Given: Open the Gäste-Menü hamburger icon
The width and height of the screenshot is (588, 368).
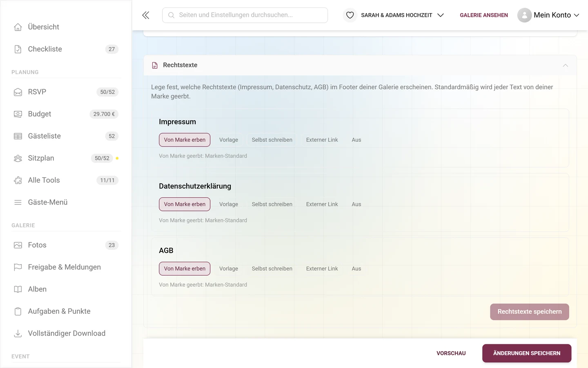Looking at the screenshot, I should [18, 202].
